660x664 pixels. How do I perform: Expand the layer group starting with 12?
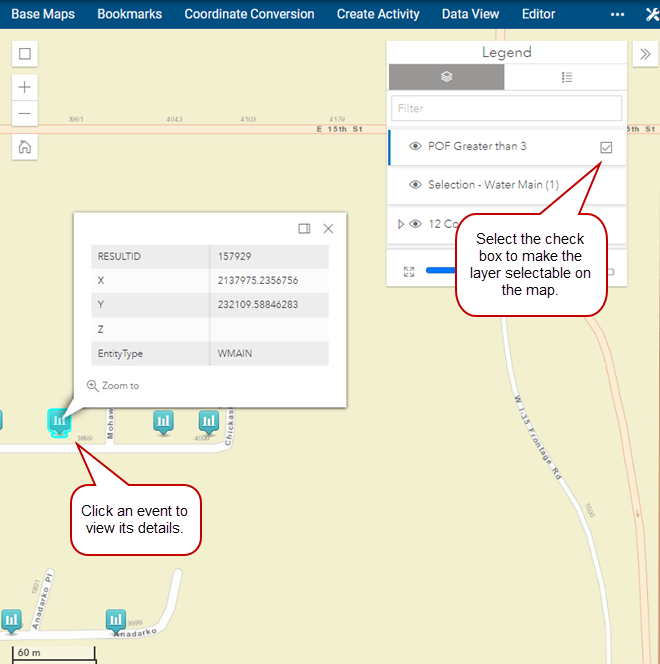402,224
